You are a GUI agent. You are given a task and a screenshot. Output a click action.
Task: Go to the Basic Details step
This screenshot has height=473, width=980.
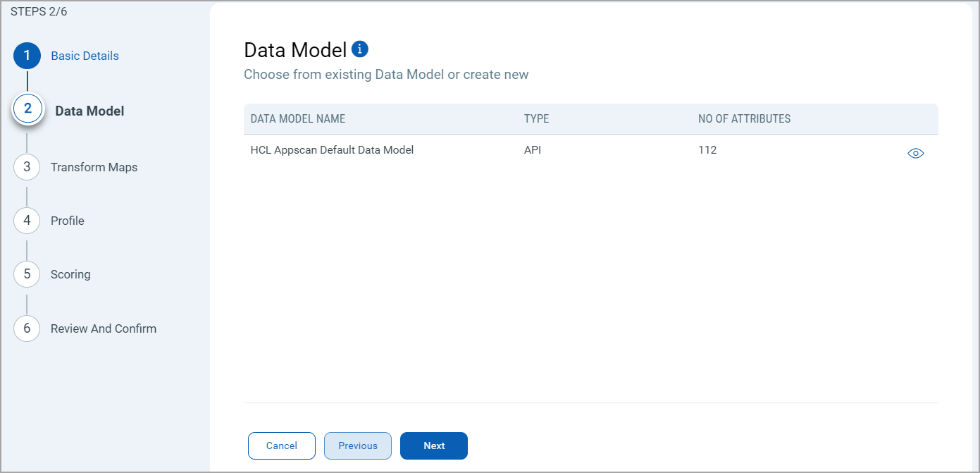point(85,56)
